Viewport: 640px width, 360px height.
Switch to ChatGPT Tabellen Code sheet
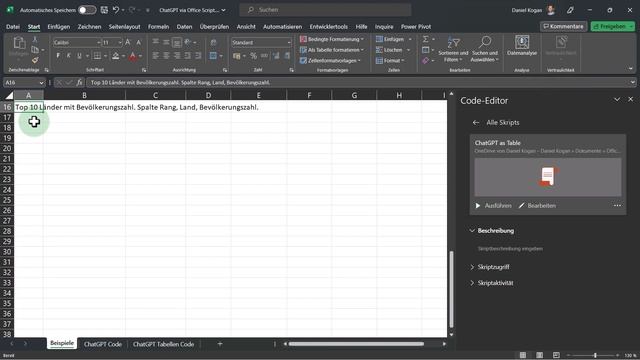(x=163, y=344)
